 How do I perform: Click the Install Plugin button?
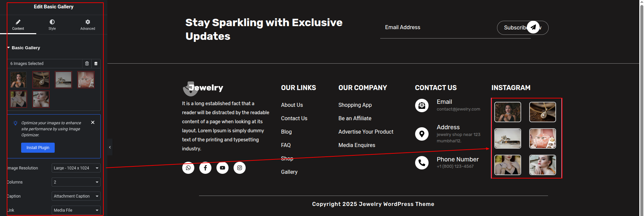38,148
